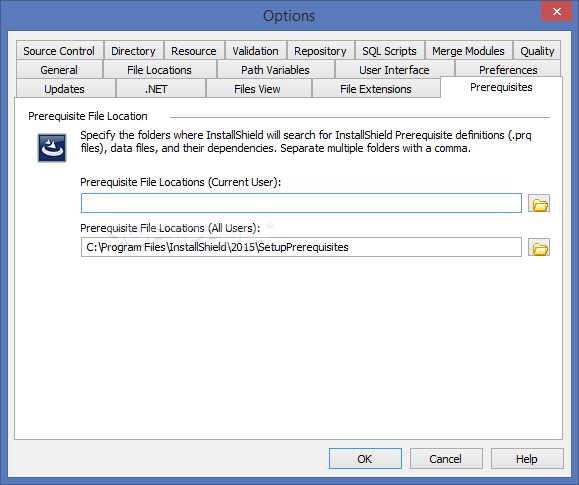Click 'Prerequisite File Locations (All Users):' label
The height and width of the screenshot is (485, 579).
tap(170, 228)
